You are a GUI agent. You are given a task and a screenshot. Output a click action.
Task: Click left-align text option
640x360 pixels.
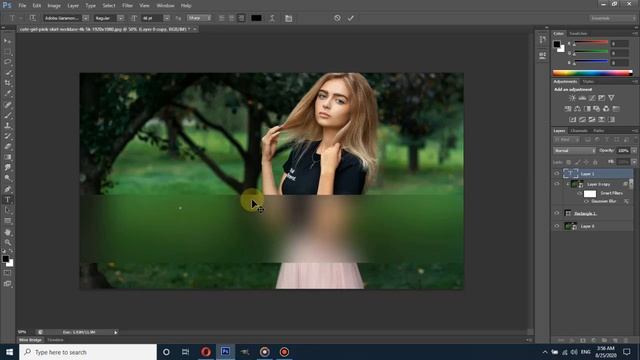pos(222,18)
